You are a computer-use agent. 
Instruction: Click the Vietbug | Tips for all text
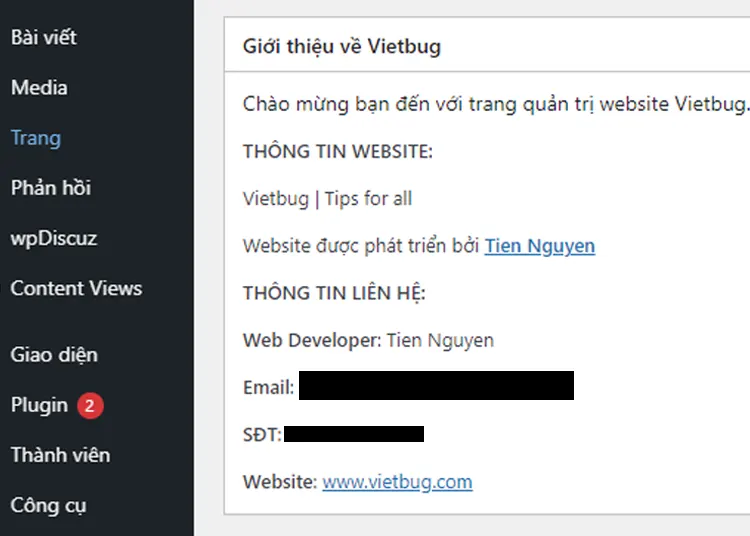pos(327,199)
